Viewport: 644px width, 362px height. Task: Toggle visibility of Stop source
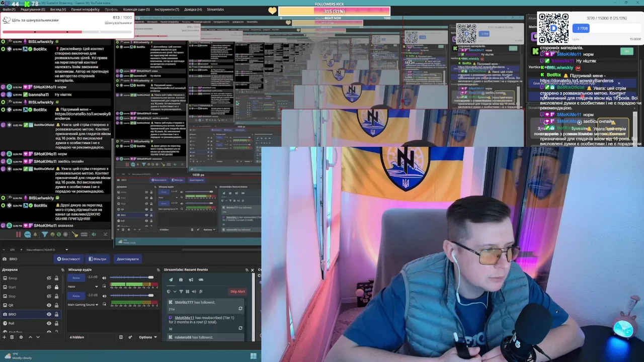[49, 296]
